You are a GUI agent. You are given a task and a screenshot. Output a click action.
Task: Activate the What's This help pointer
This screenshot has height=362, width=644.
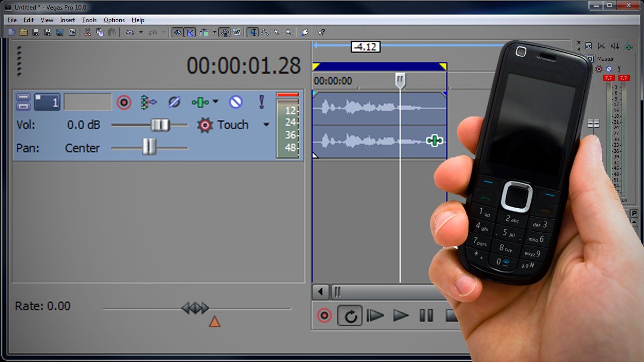(x=321, y=32)
